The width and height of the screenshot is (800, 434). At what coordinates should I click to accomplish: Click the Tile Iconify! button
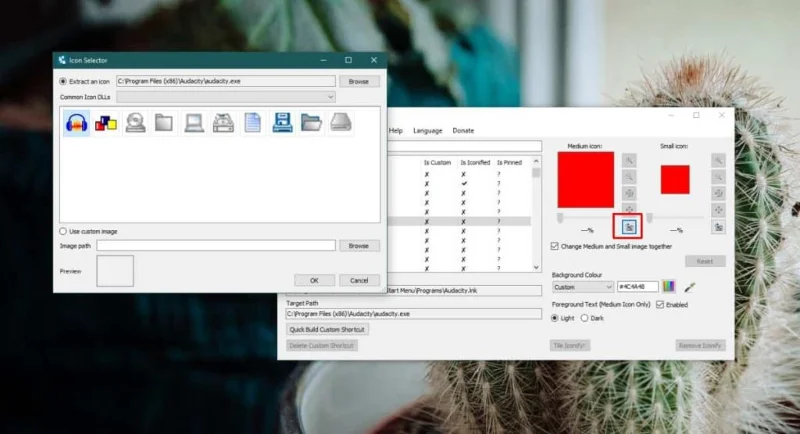(569, 345)
